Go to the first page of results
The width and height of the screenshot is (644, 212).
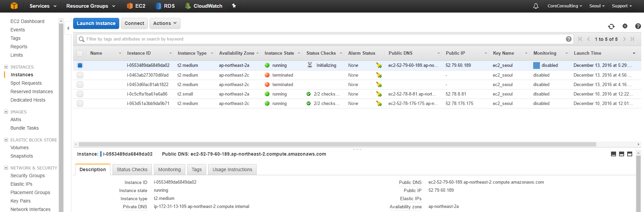point(580,39)
